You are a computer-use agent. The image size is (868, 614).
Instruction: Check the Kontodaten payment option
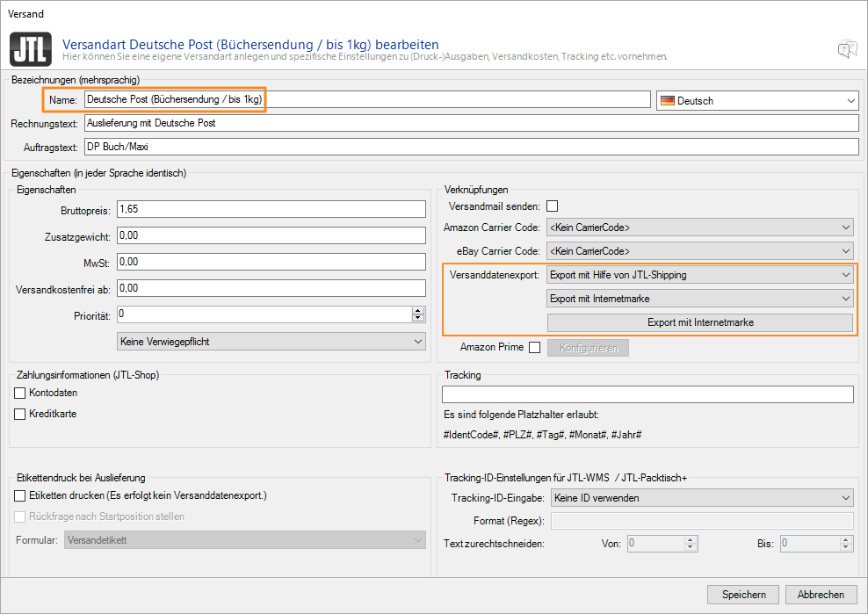coord(21,393)
